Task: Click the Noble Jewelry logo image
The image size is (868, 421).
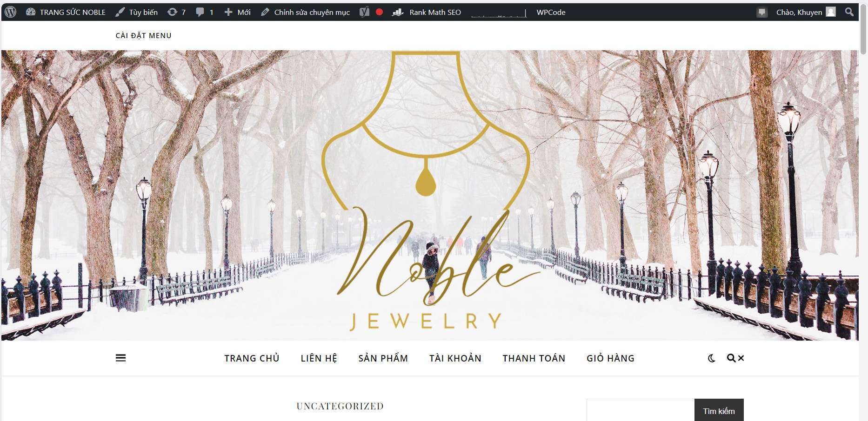Action: point(426,191)
